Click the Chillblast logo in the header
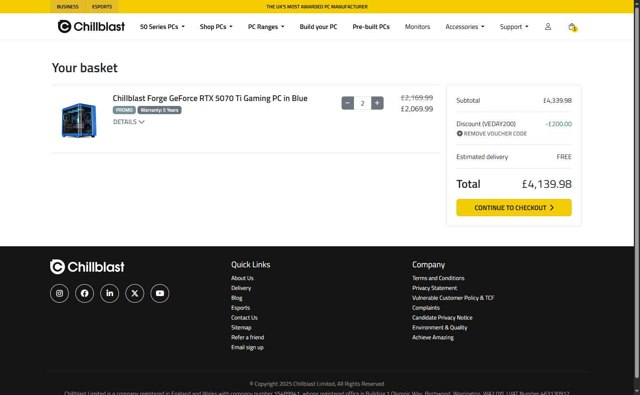 (91, 27)
